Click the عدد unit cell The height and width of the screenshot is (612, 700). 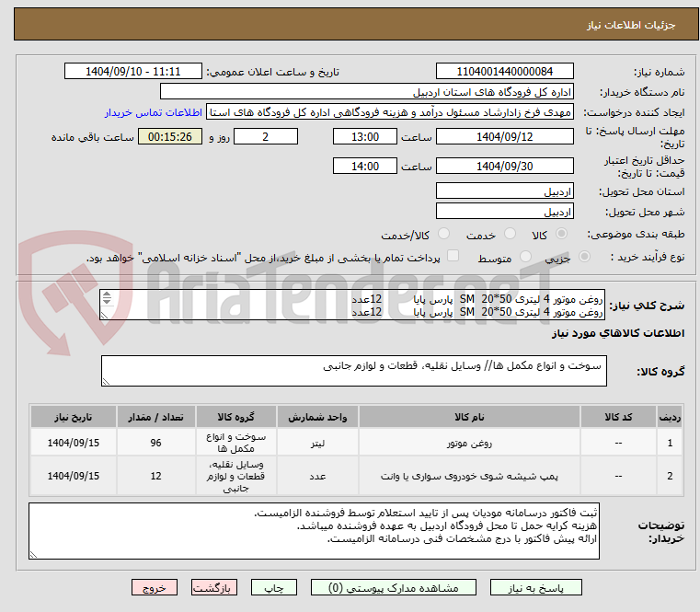pyautogui.click(x=317, y=476)
